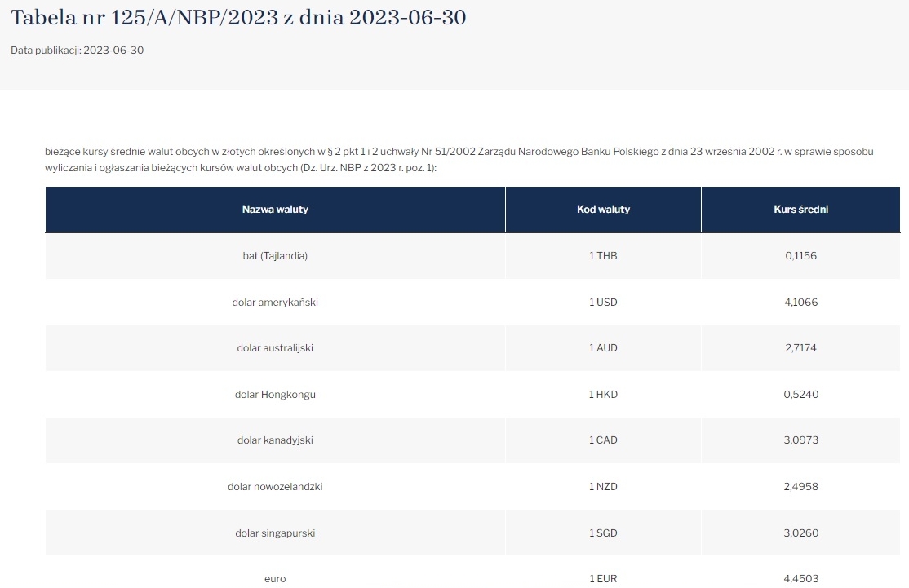Click the HKD rate value 0,5240
909x588 pixels.
click(x=801, y=395)
